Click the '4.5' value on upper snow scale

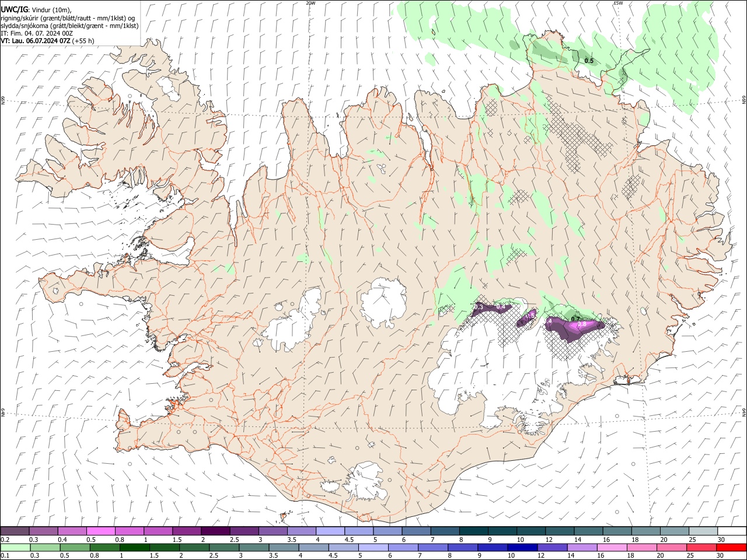[349, 540]
